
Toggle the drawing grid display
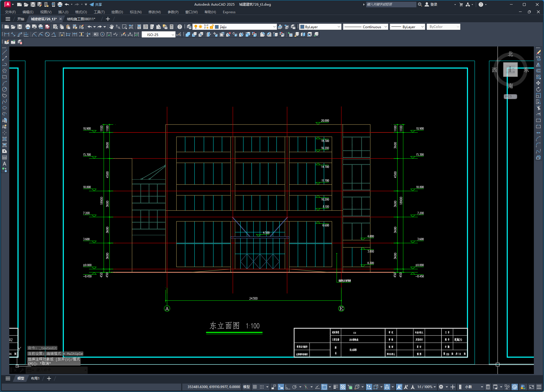tap(255, 387)
